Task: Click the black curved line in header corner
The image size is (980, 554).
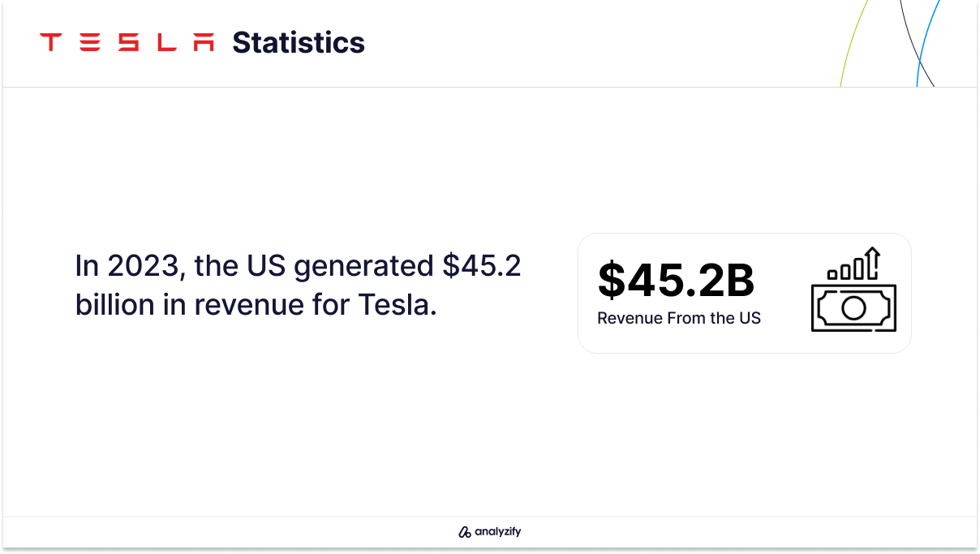Action: point(915,42)
